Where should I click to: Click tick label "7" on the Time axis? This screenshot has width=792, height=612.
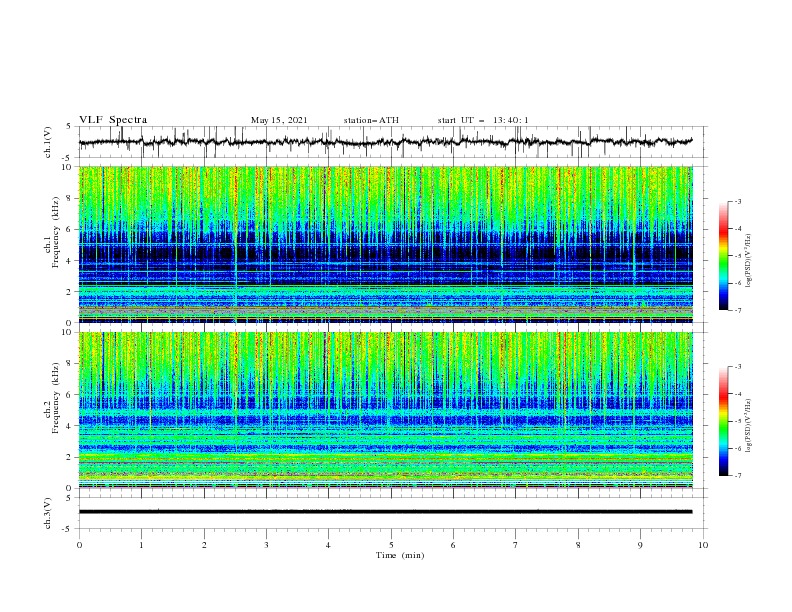515,545
